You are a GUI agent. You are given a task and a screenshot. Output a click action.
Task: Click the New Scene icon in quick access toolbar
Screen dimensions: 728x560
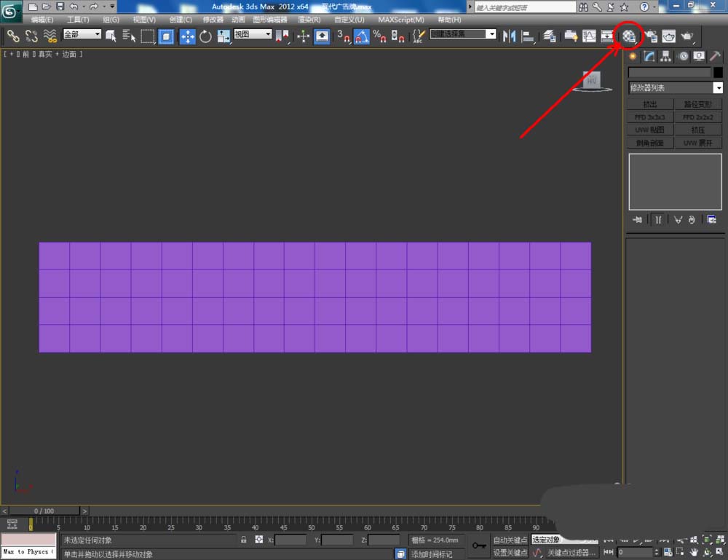(x=33, y=7)
